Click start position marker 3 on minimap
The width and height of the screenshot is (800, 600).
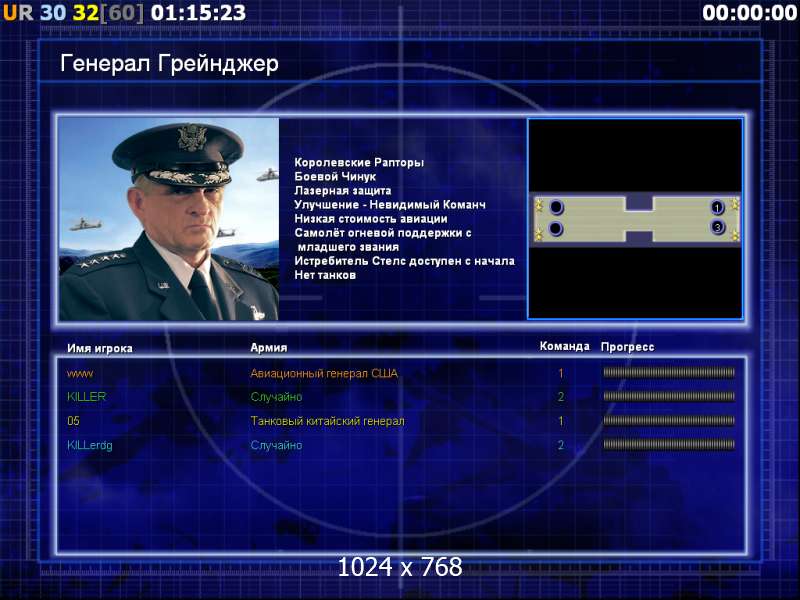(x=717, y=227)
